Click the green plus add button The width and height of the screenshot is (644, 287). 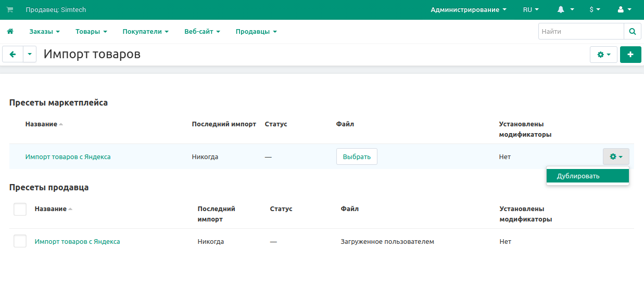[630, 55]
